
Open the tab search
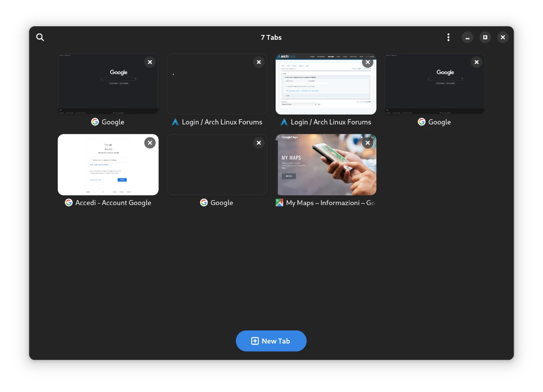40,37
